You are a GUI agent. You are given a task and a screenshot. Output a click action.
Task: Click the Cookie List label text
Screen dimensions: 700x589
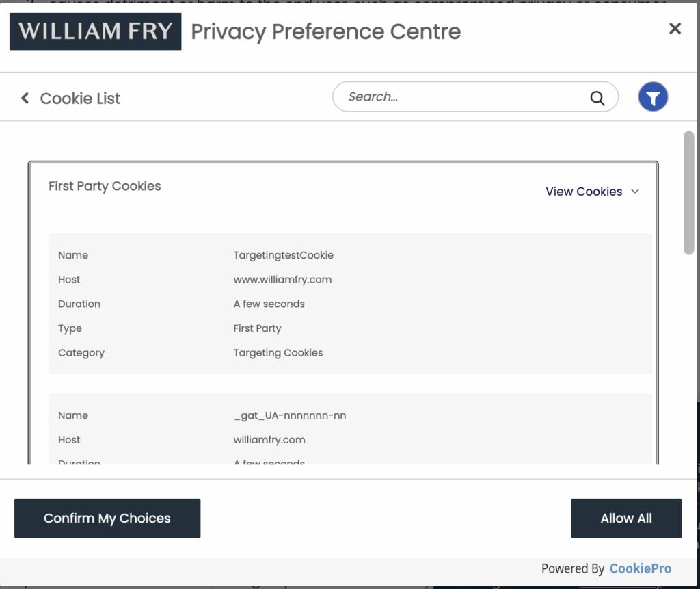(x=80, y=99)
